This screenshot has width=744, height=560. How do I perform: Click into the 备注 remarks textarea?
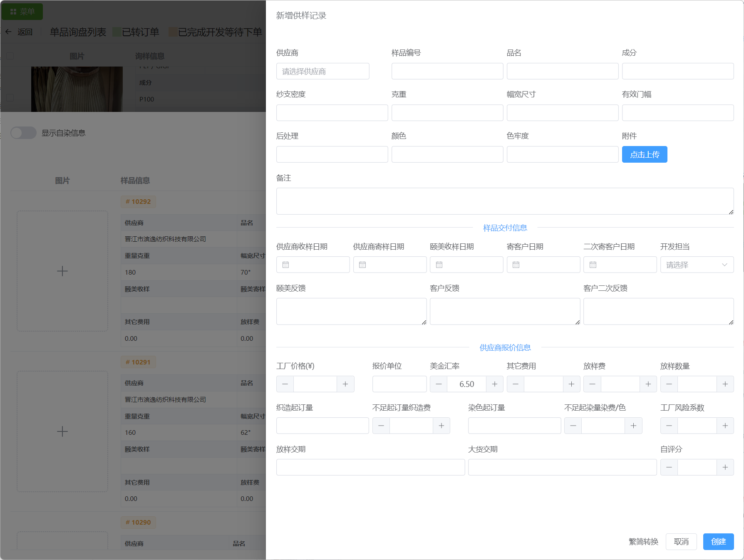click(x=504, y=201)
